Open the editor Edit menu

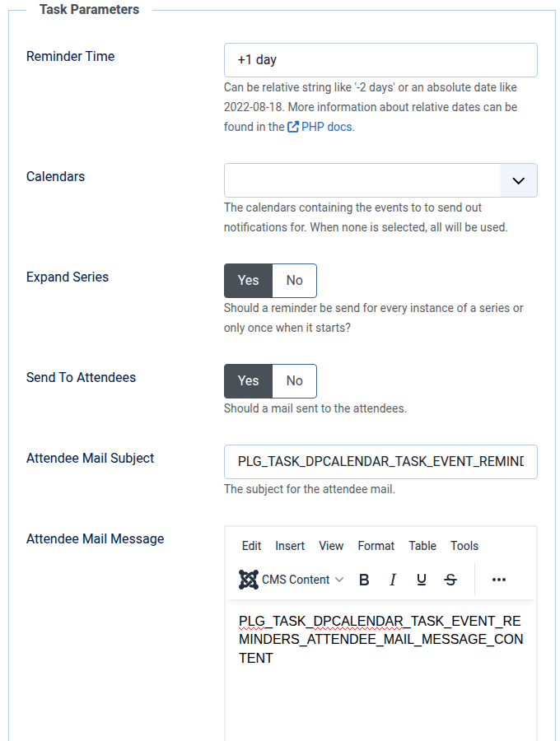click(251, 546)
